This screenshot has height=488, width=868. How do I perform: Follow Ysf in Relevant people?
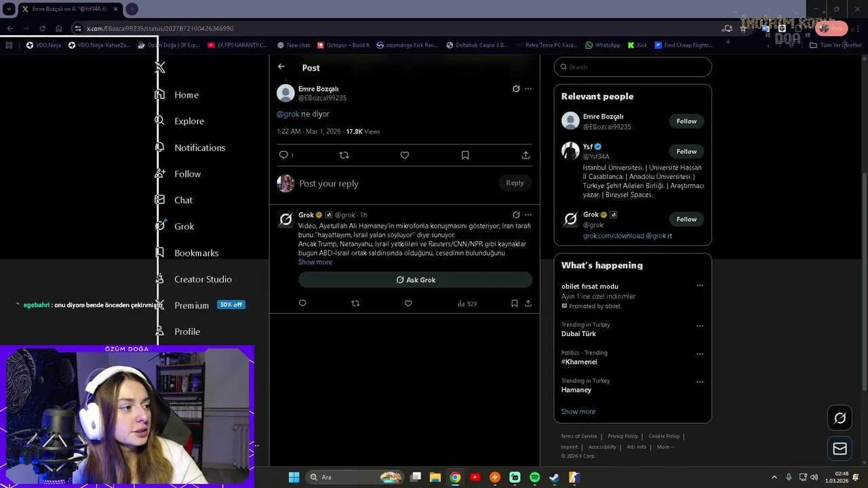[686, 151]
